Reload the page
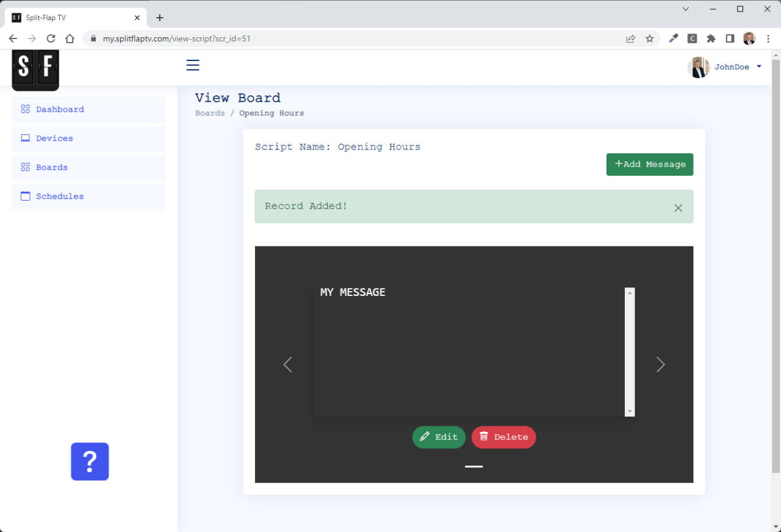 pos(51,38)
